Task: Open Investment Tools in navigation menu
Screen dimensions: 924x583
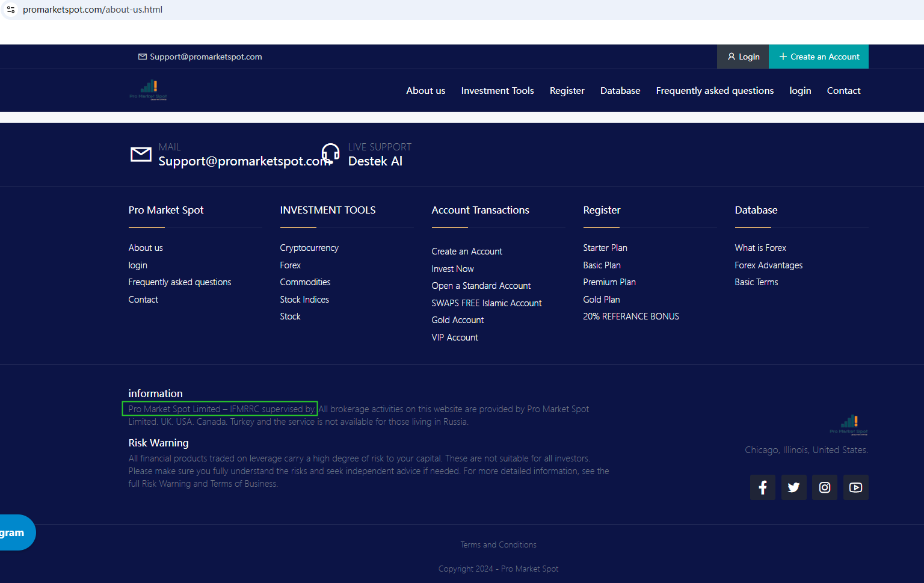Action: point(497,91)
